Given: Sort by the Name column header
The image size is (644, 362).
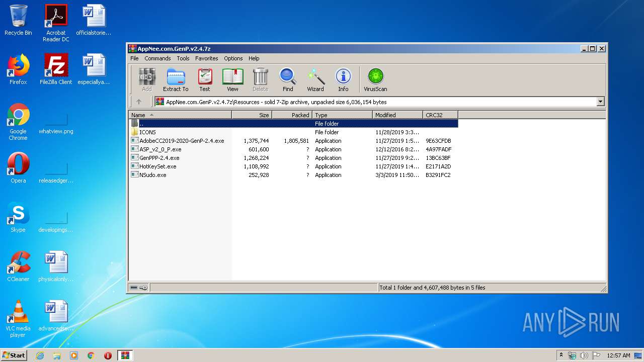Looking at the screenshot, I should pos(180,115).
